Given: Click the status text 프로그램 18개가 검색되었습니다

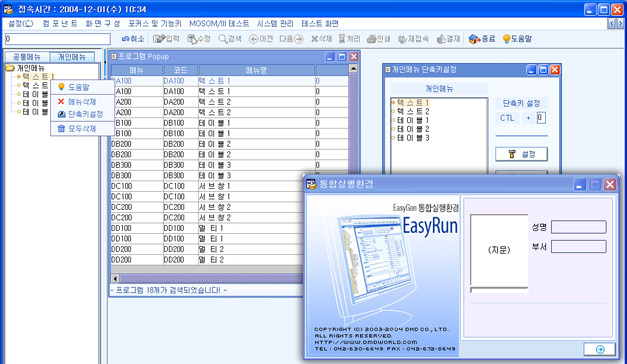Looking at the screenshot, I should [x=169, y=290].
